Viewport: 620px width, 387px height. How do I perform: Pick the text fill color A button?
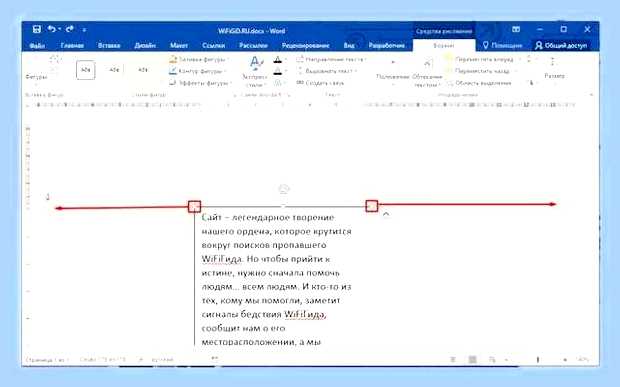(278, 60)
